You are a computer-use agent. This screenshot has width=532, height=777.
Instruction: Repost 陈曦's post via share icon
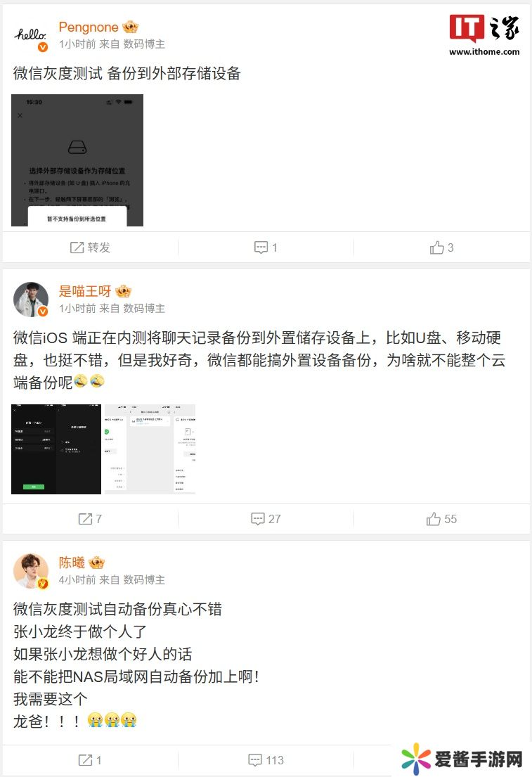point(90,759)
